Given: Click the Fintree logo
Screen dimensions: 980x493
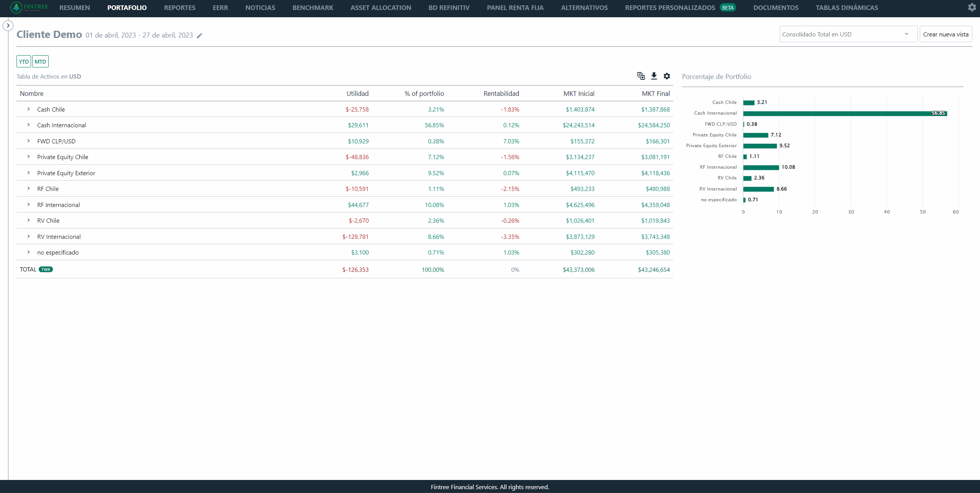Looking at the screenshot, I should [x=29, y=7].
